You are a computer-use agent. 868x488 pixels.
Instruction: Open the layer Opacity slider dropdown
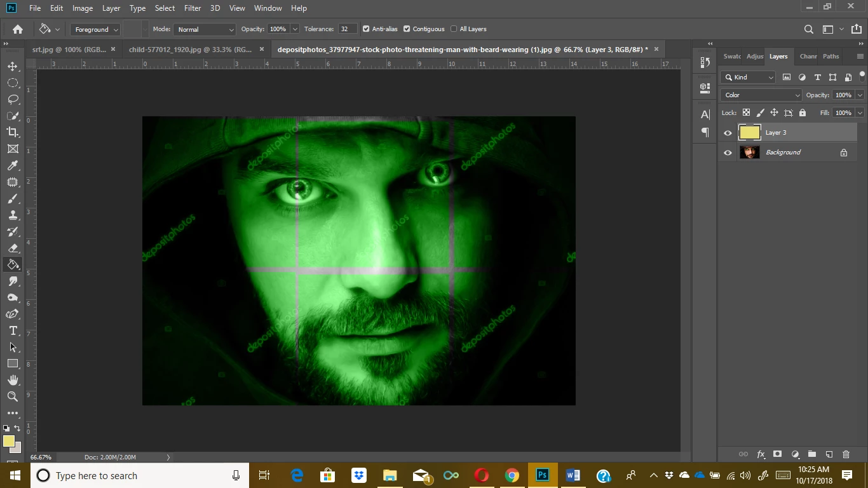pyautogui.click(x=860, y=95)
